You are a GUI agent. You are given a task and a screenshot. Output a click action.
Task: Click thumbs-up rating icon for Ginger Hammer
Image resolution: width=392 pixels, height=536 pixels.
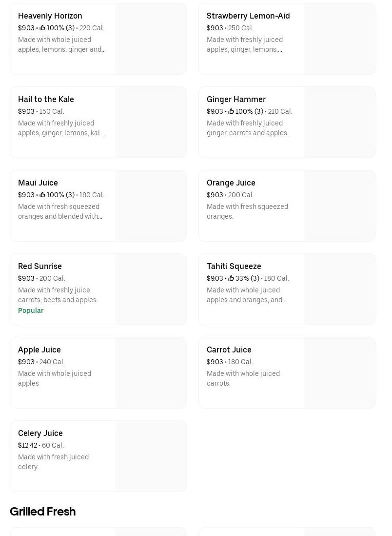tap(231, 111)
